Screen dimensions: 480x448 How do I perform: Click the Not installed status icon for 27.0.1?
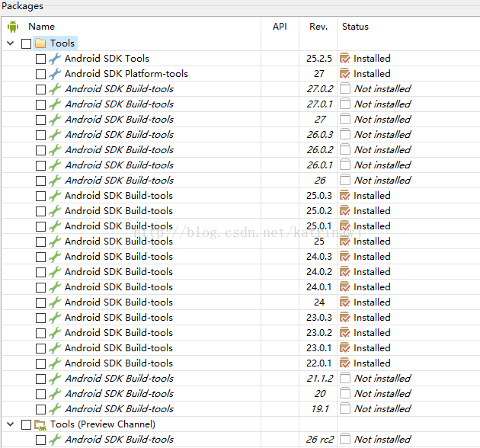(x=345, y=104)
